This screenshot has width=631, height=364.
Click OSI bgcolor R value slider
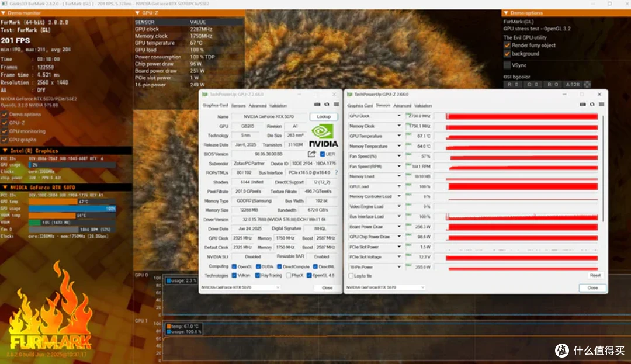click(x=513, y=85)
